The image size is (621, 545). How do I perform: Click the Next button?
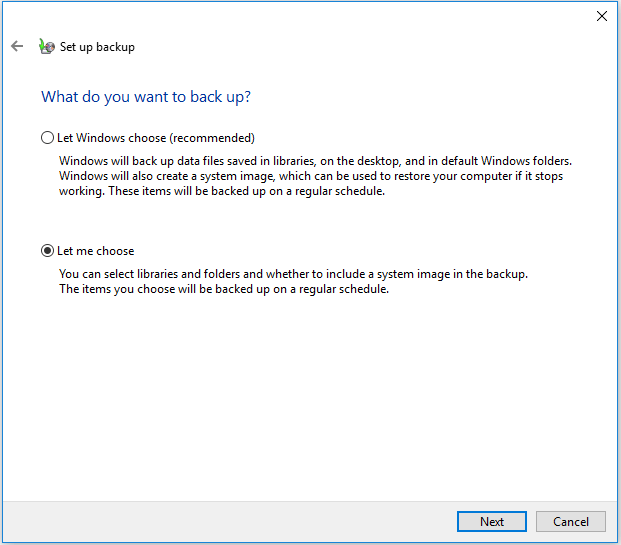tap(491, 521)
